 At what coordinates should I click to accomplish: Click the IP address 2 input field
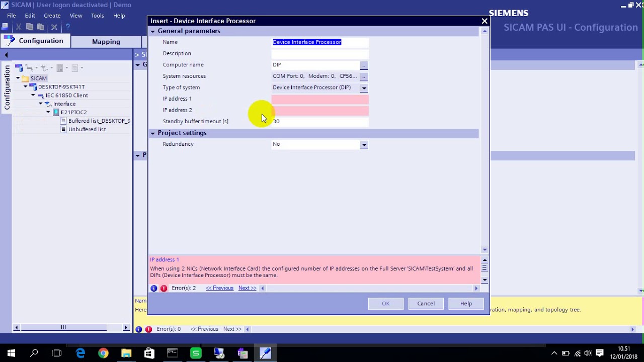[320, 110]
